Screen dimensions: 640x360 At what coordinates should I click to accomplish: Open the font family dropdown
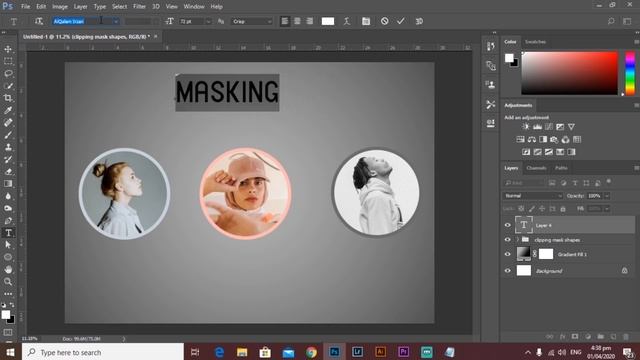click(x=116, y=21)
